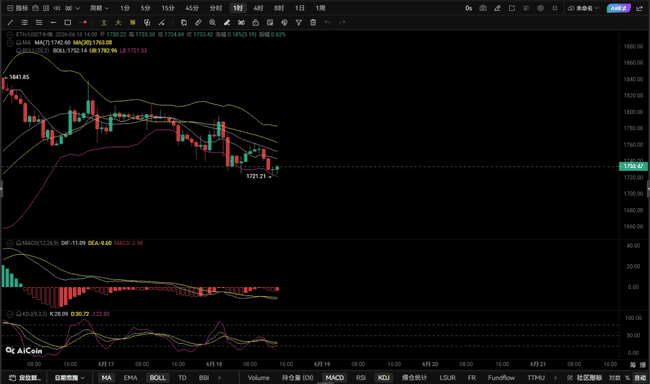
Task: Expand the cloud layout name dropdown
Action: [x=584, y=8]
